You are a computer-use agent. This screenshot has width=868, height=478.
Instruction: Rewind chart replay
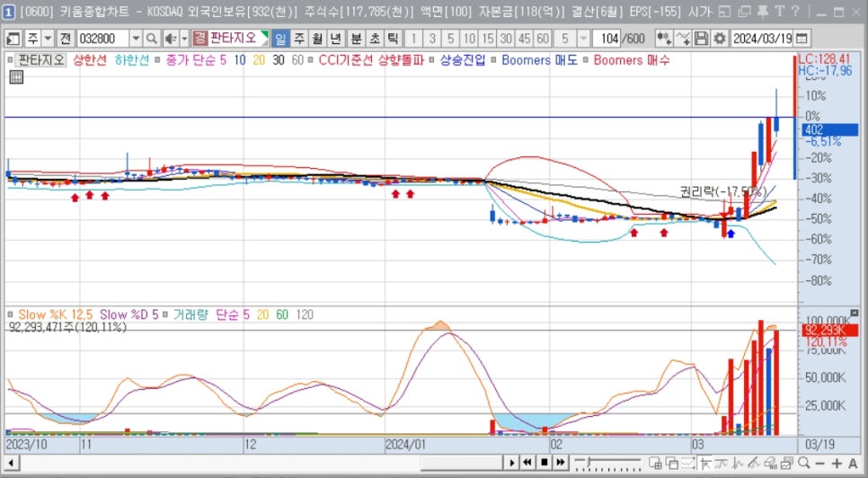(x=527, y=463)
